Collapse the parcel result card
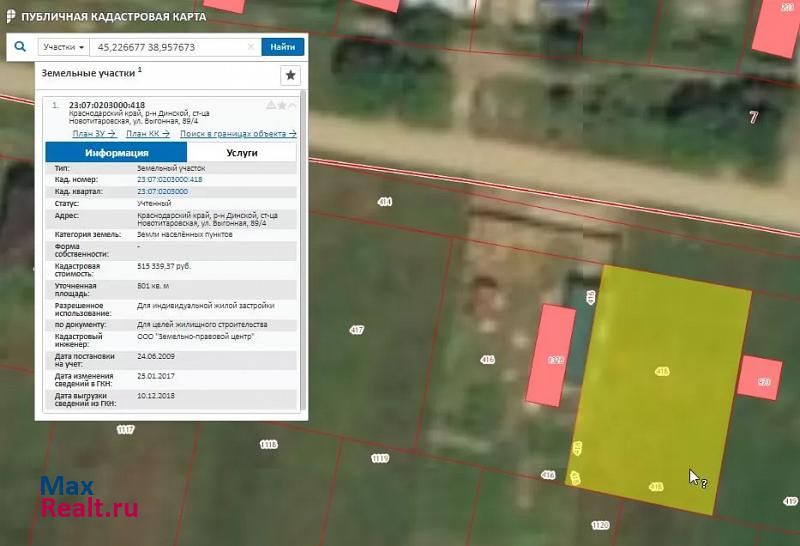 coord(294,105)
